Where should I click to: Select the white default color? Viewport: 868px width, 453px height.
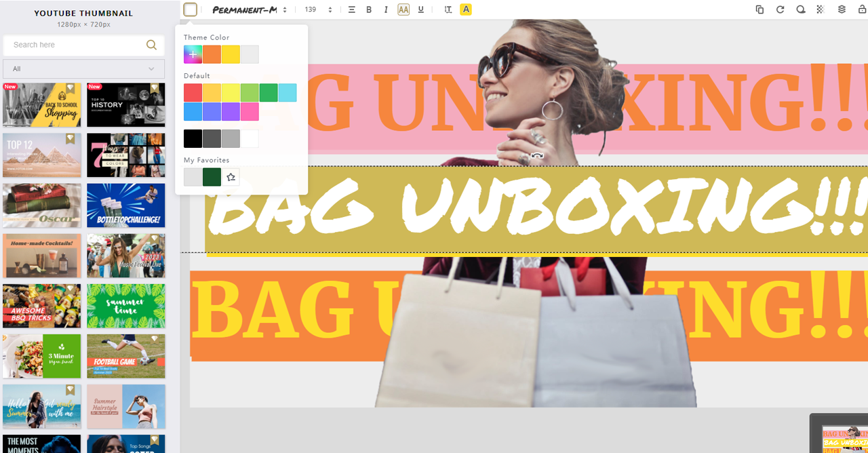pyautogui.click(x=250, y=139)
